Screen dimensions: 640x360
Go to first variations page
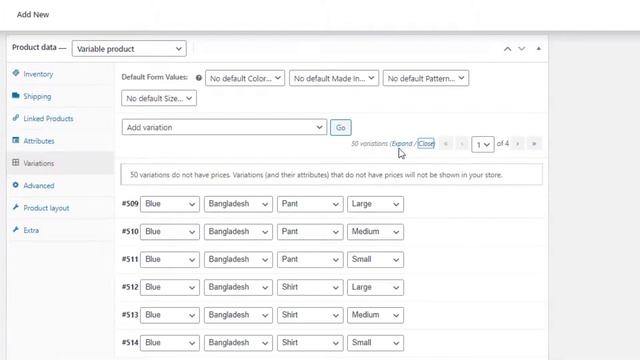click(446, 144)
